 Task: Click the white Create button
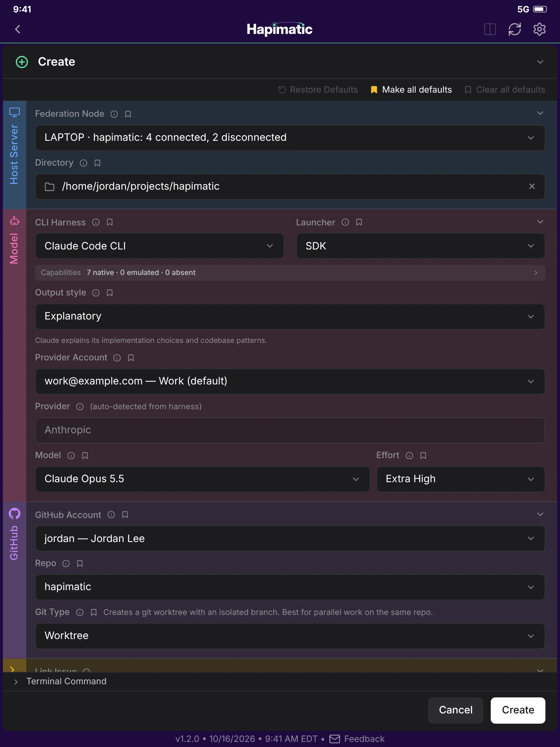518,710
